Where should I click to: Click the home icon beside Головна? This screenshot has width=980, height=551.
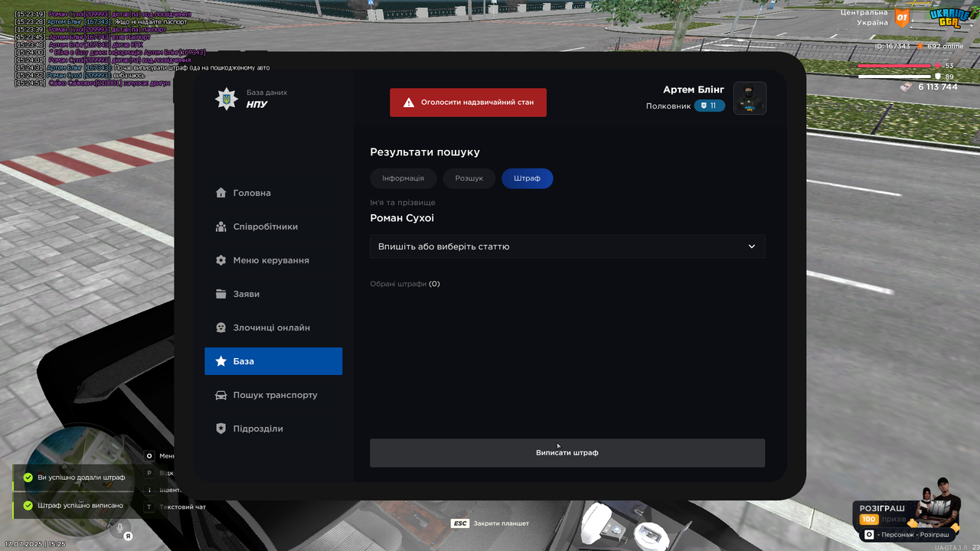pyautogui.click(x=221, y=193)
